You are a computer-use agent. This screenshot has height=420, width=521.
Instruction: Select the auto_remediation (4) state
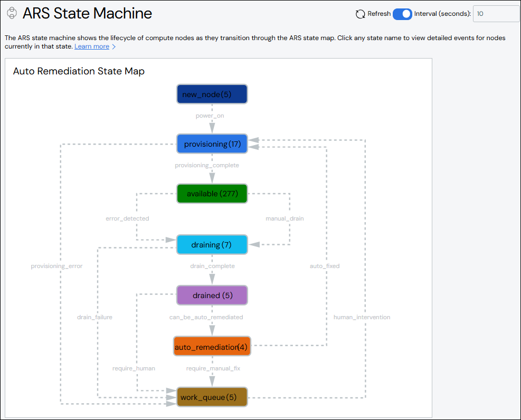click(x=212, y=346)
